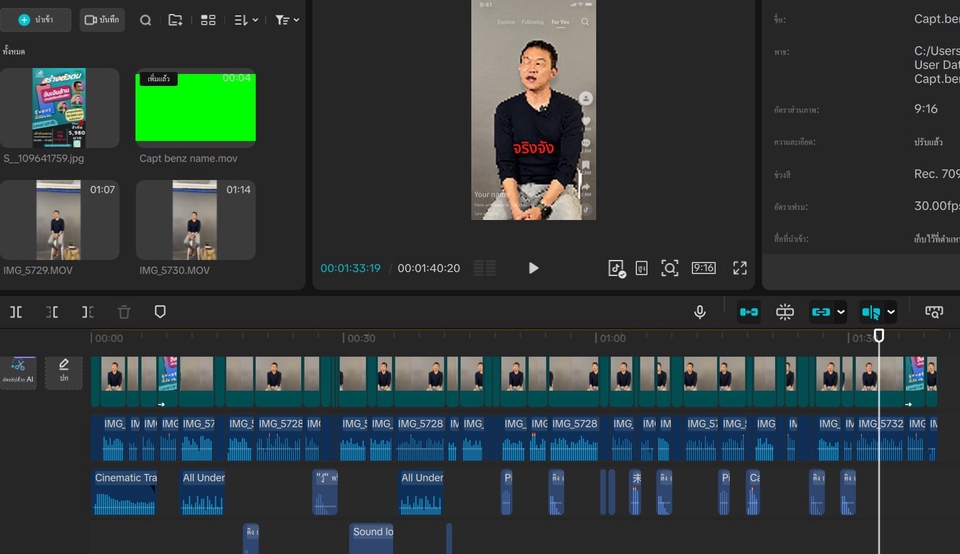
Task: Open the timeline zoom fit icon
Action: pyautogui.click(x=934, y=312)
